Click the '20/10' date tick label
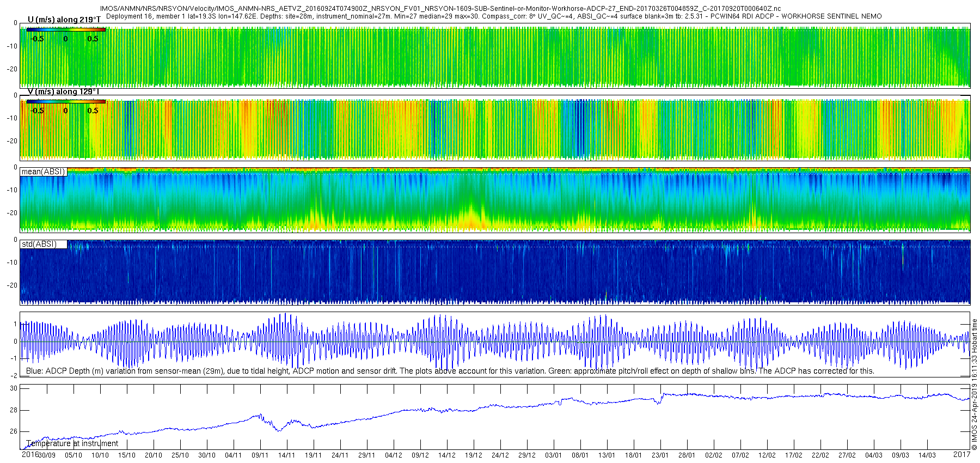 click(154, 455)
